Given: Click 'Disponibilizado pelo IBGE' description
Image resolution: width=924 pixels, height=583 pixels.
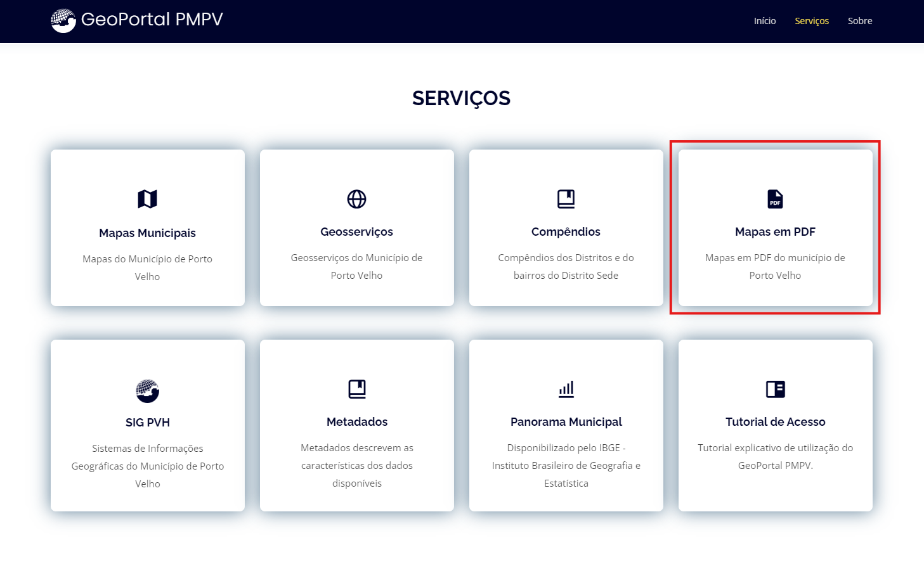Looking at the screenshot, I should point(566,465).
